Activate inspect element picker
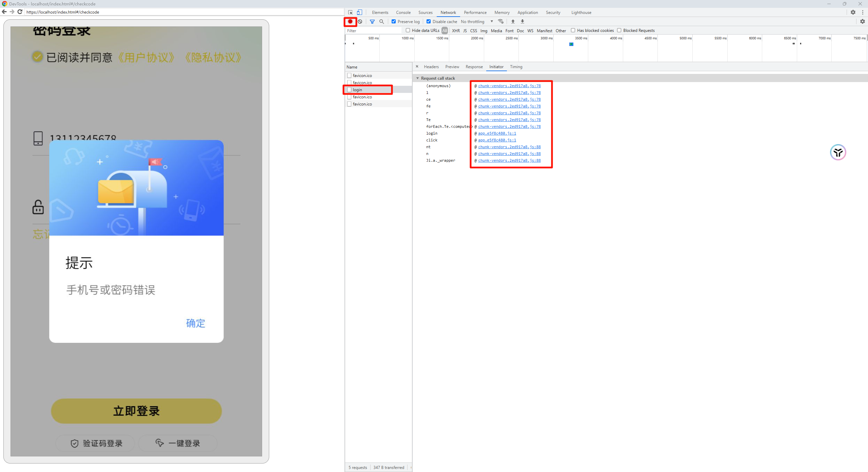 (x=351, y=12)
